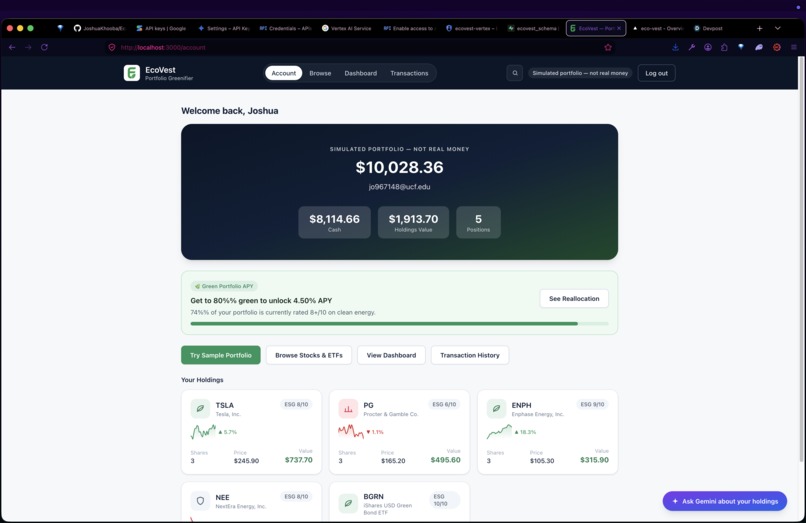Click the PG red sparkline chart
Viewport: 806px width, 523px height.
click(351, 431)
